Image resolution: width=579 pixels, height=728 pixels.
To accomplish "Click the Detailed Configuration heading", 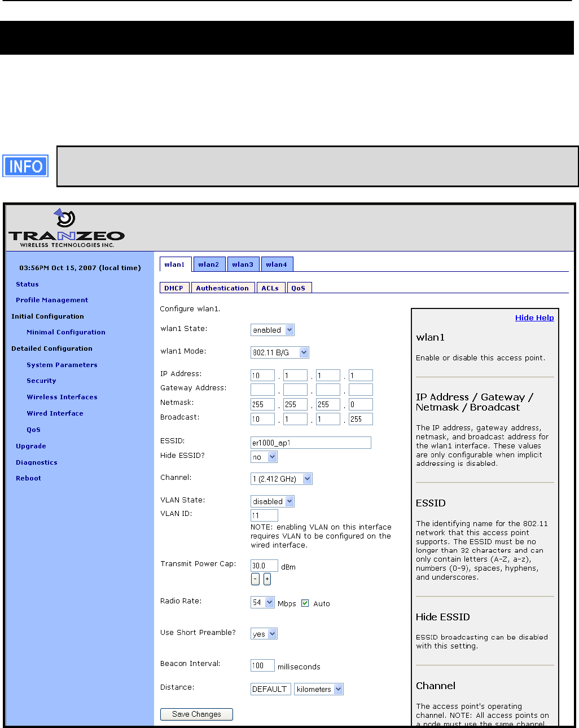I will [x=52, y=348].
